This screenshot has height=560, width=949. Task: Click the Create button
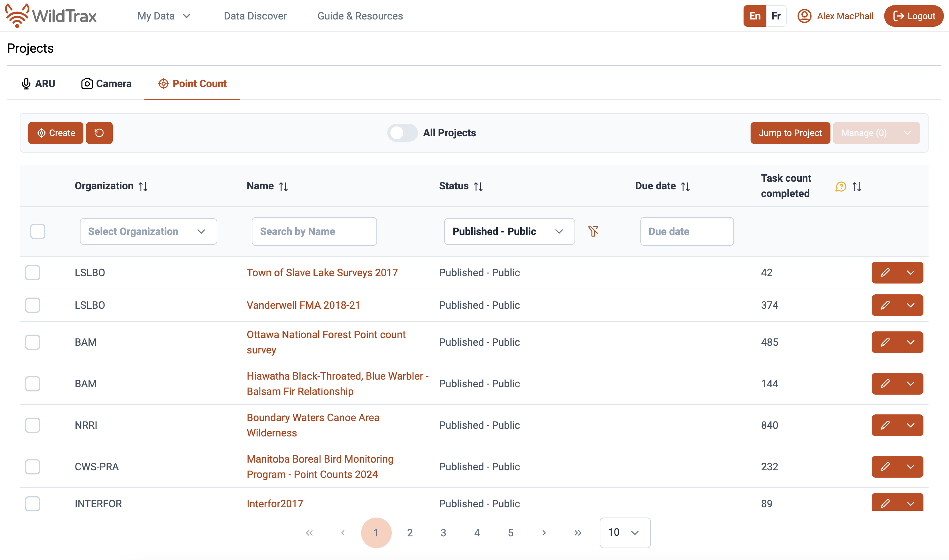tap(56, 133)
